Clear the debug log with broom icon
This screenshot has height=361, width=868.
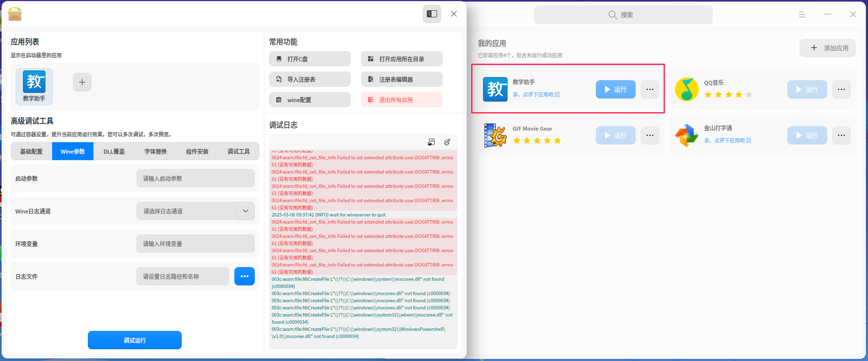pyautogui.click(x=447, y=142)
